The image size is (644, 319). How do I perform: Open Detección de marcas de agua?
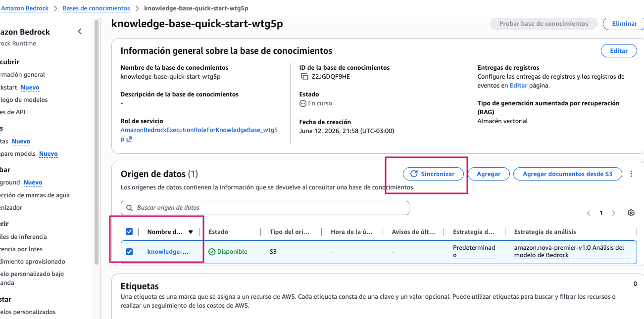click(35, 195)
